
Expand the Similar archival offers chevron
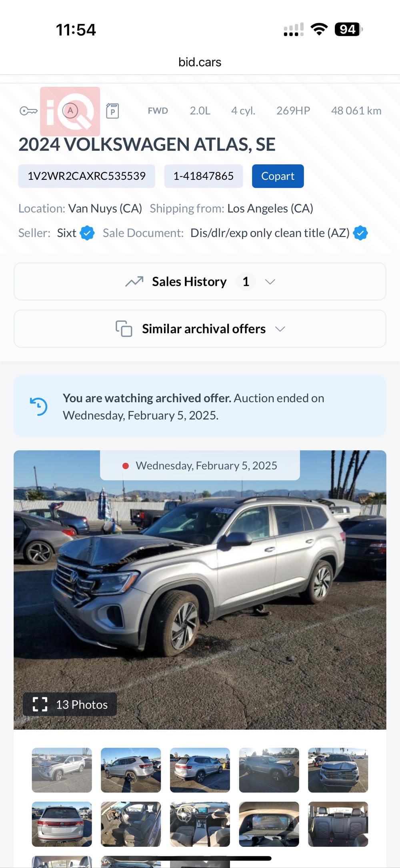point(280,329)
